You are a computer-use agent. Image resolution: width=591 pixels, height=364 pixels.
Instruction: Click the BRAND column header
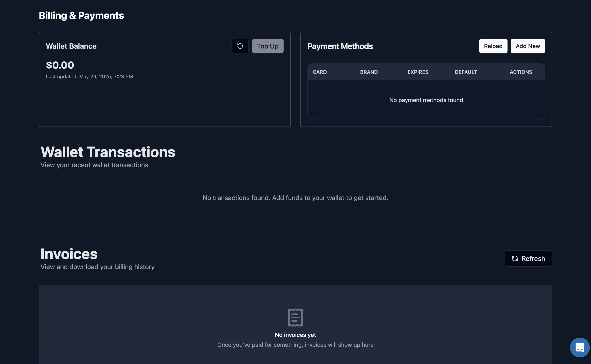tap(369, 72)
